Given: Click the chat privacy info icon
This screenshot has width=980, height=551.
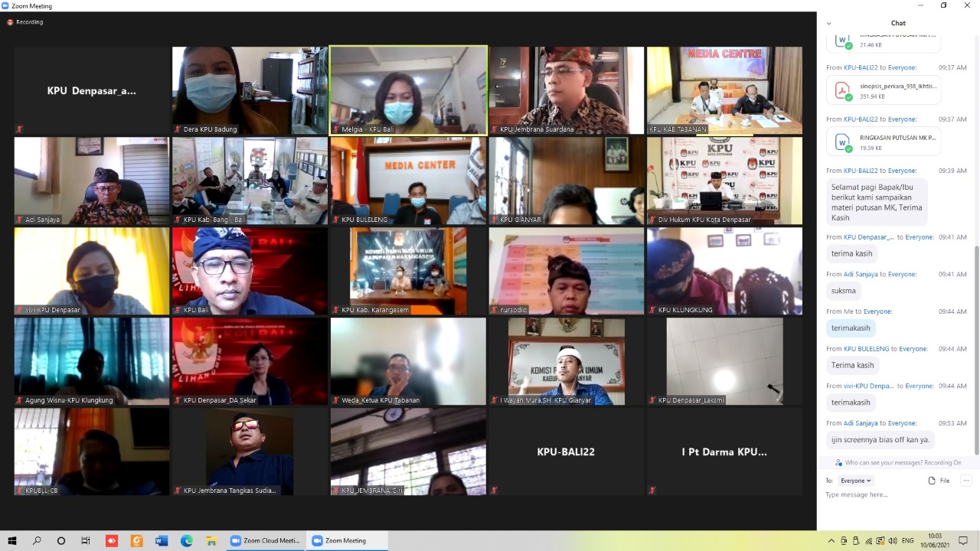Looking at the screenshot, I should point(838,463).
